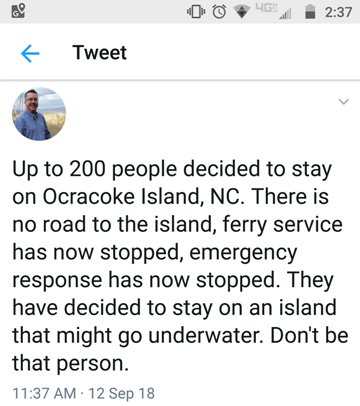Tap the battery status icon
Image resolution: width=360 pixels, height=406 pixels.
(310, 12)
